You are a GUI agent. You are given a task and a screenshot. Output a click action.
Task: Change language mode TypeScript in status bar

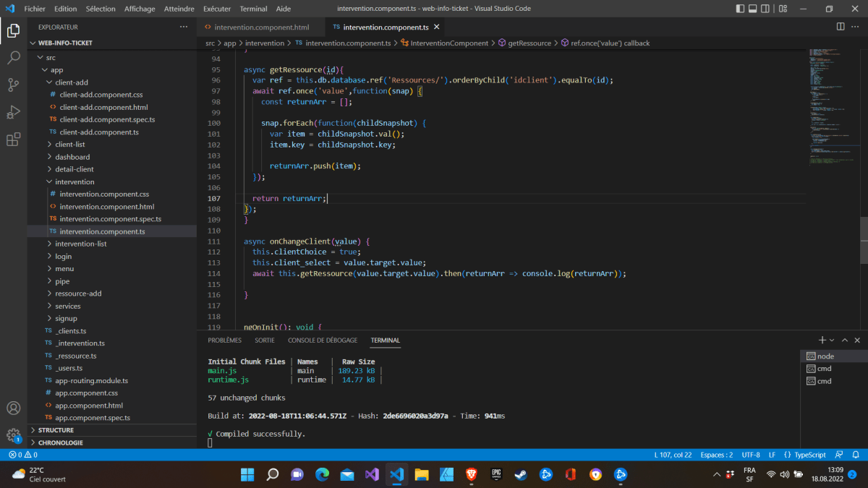[x=810, y=455]
